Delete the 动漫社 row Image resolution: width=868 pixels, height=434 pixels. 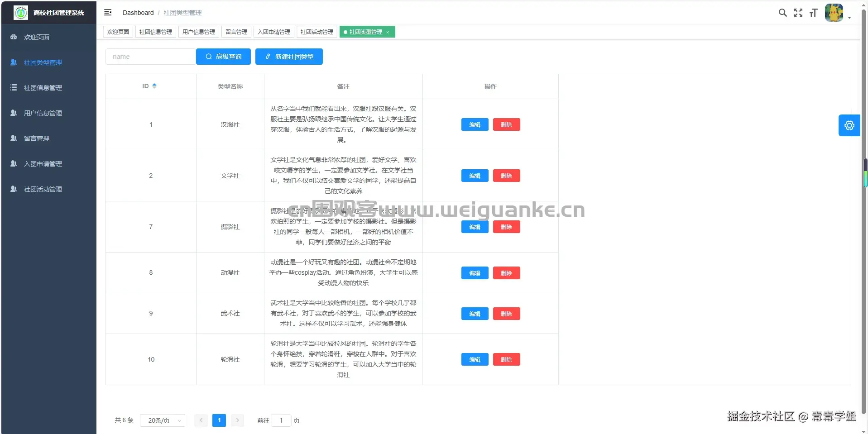(x=506, y=273)
